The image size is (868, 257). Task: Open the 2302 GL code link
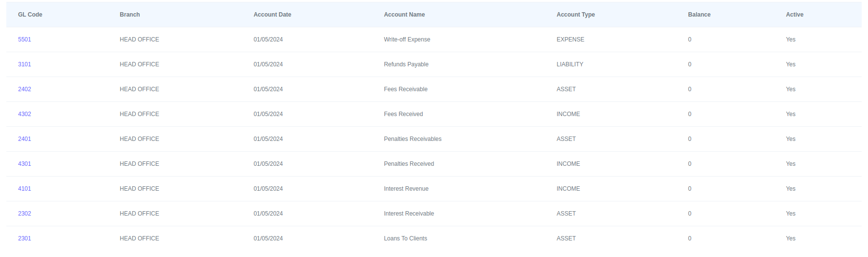click(x=24, y=214)
